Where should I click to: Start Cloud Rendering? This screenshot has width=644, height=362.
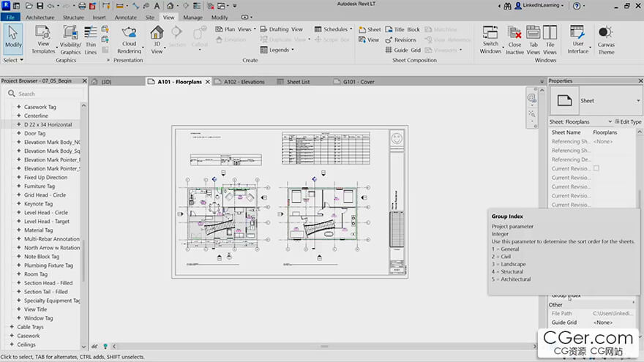pyautogui.click(x=129, y=39)
